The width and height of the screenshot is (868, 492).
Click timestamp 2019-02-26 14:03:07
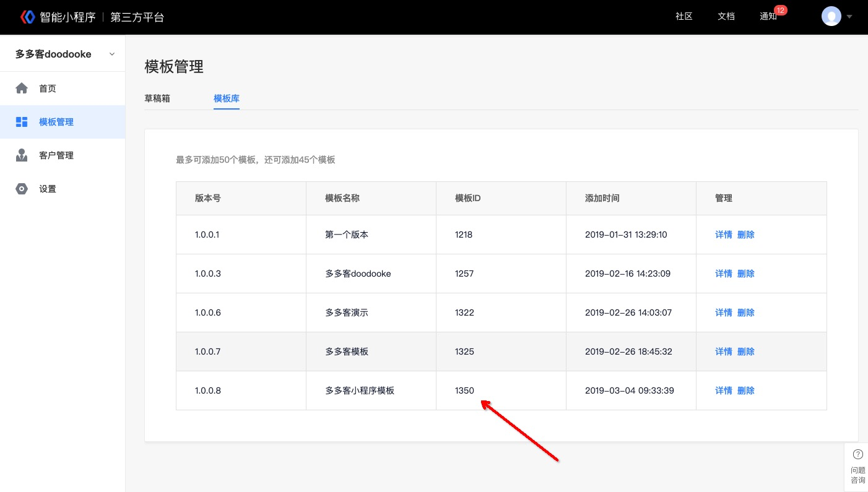click(628, 313)
